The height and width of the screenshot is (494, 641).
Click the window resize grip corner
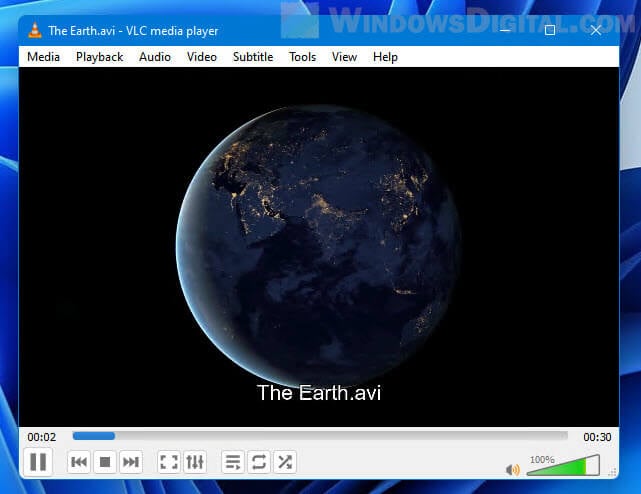612,472
